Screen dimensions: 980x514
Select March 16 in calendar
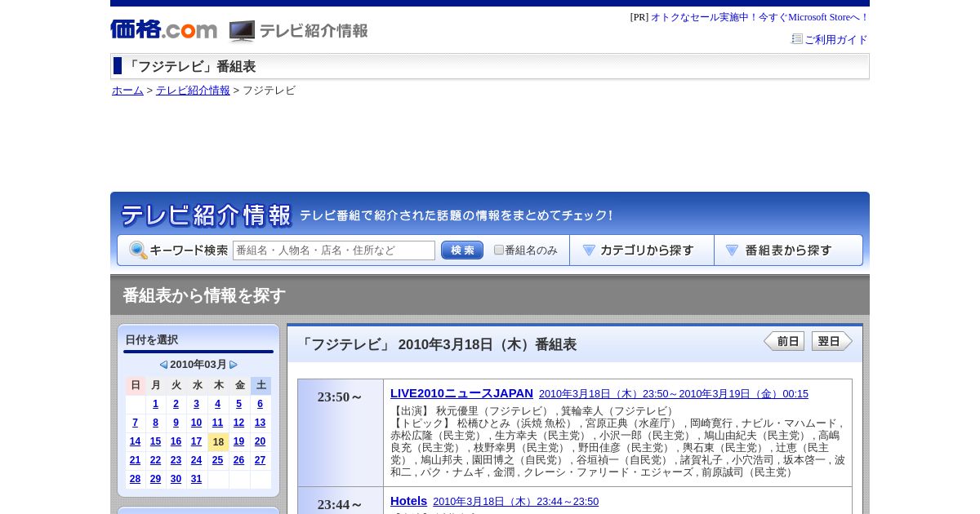176,441
